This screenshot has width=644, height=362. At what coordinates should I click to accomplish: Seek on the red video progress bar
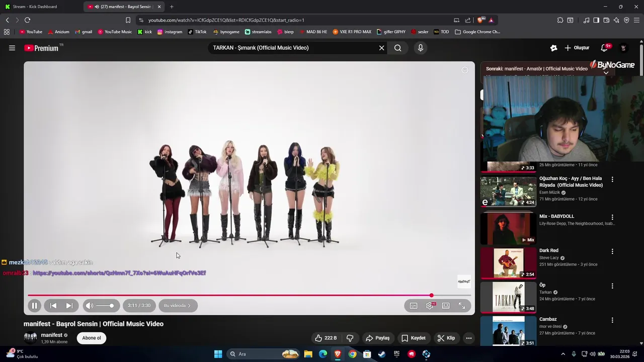coord(249,296)
